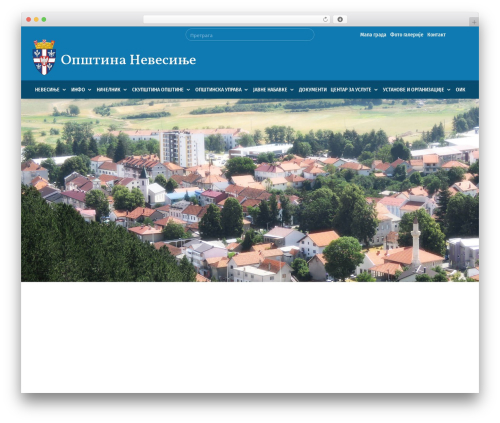Click the round icon beside the address bar
Viewport: 500px width, 423px height.
click(340, 19)
